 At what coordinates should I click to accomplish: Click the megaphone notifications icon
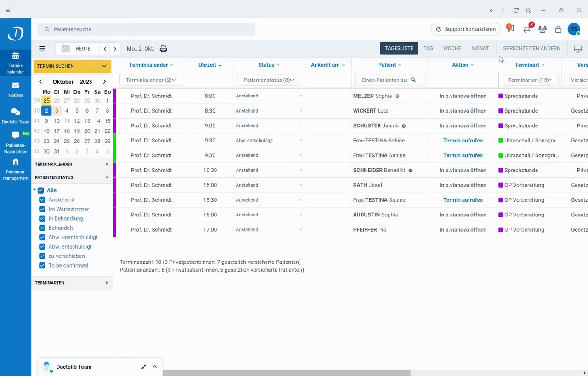[510, 28]
